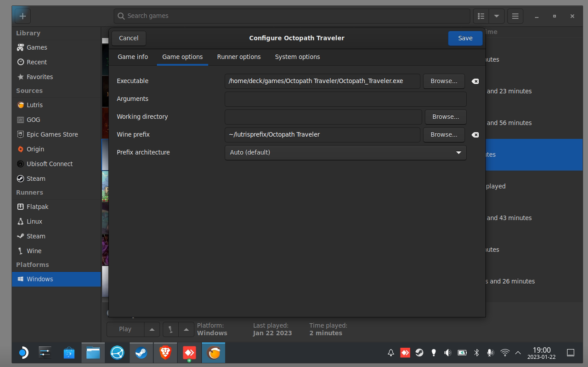588x367 pixels.
Task: Open the Discover store from the taskbar
Action: pos(69,353)
